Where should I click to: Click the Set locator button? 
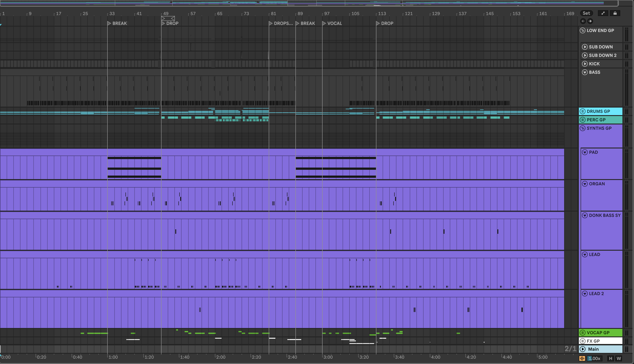(x=586, y=13)
